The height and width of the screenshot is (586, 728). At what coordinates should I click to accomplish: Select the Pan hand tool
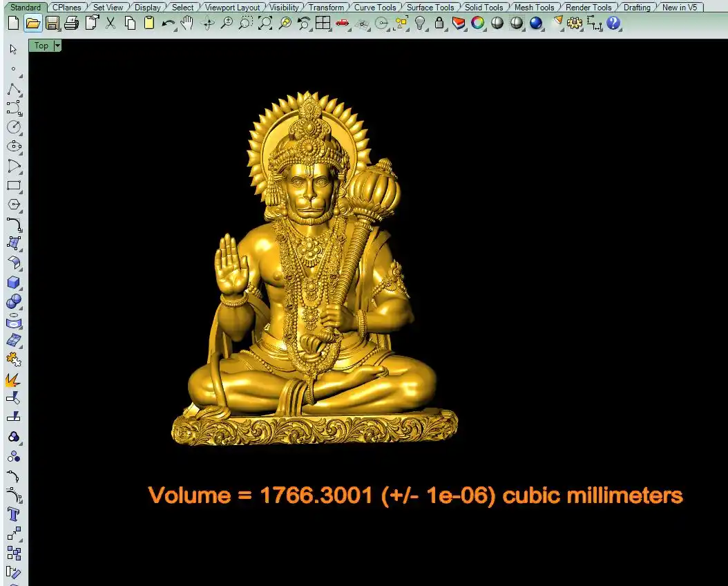click(x=187, y=23)
